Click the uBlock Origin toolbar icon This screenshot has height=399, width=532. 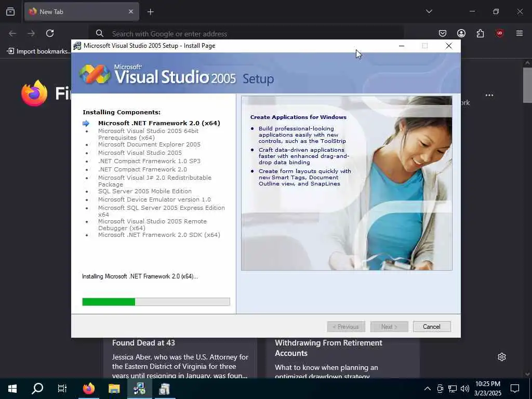point(499,33)
